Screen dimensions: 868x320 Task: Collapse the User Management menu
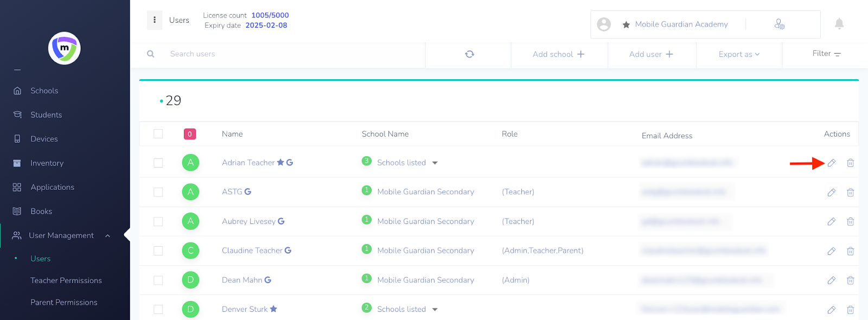coord(107,235)
